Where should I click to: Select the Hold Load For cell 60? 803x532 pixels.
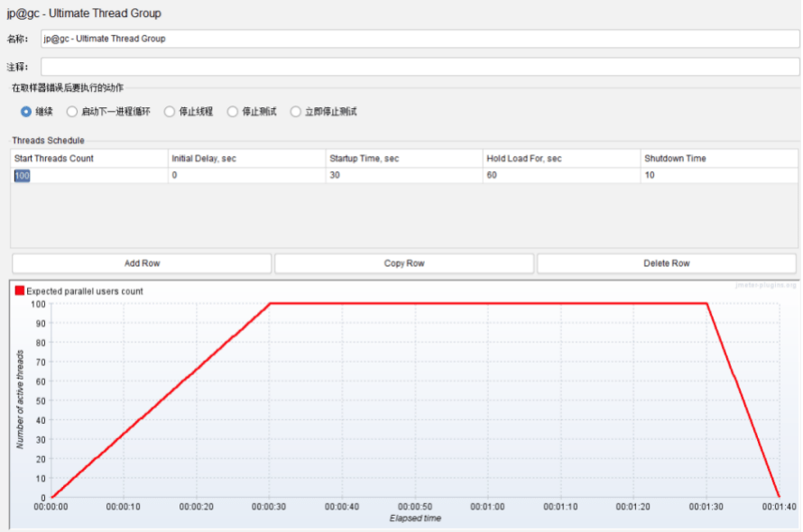coord(561,175)
